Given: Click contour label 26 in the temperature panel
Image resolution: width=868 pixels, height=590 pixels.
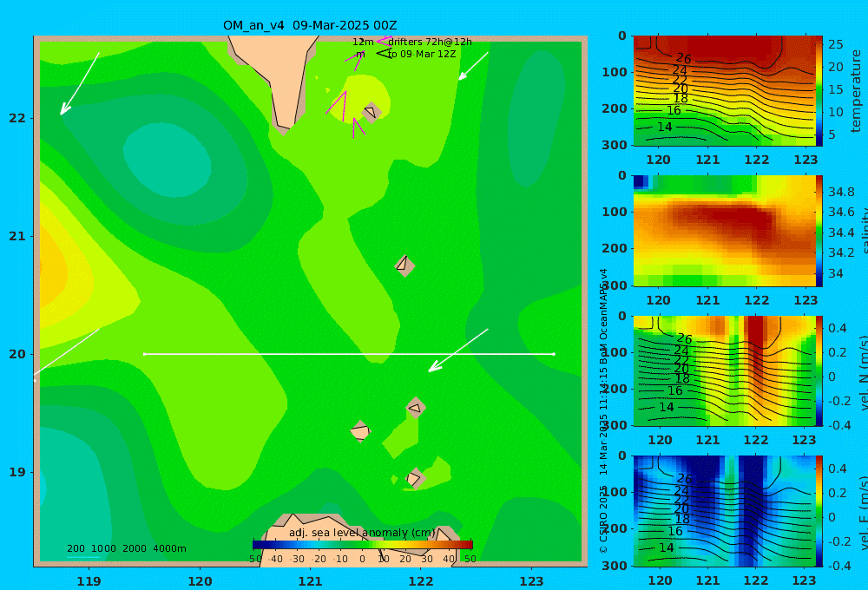Looking at the screenshot, I should click(684, 59).
